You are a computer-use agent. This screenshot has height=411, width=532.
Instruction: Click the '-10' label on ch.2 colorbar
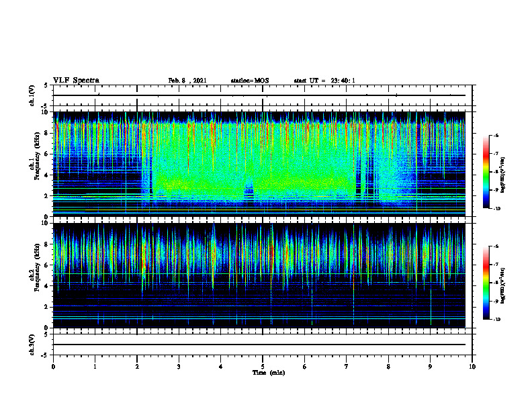pyautogui.click(x=496, y=320)
